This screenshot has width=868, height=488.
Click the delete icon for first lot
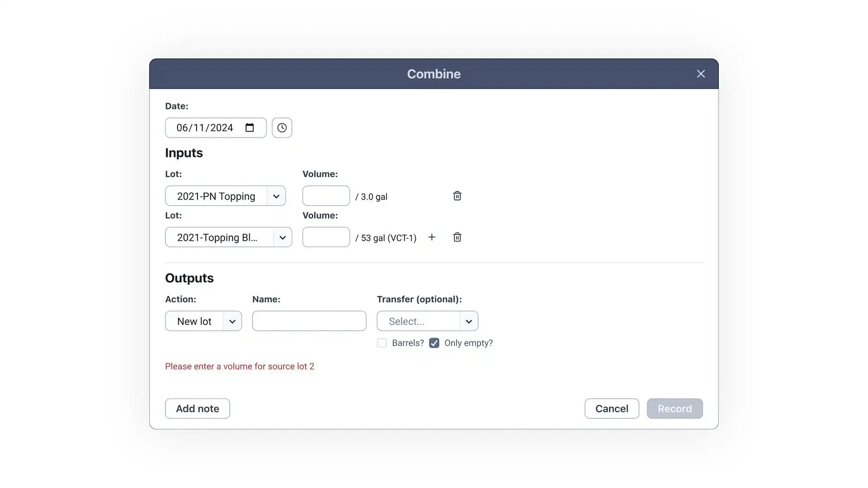[457, 196]
